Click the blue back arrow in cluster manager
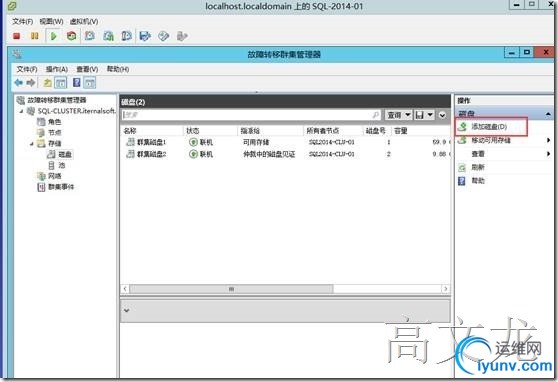 coord(19,83)
